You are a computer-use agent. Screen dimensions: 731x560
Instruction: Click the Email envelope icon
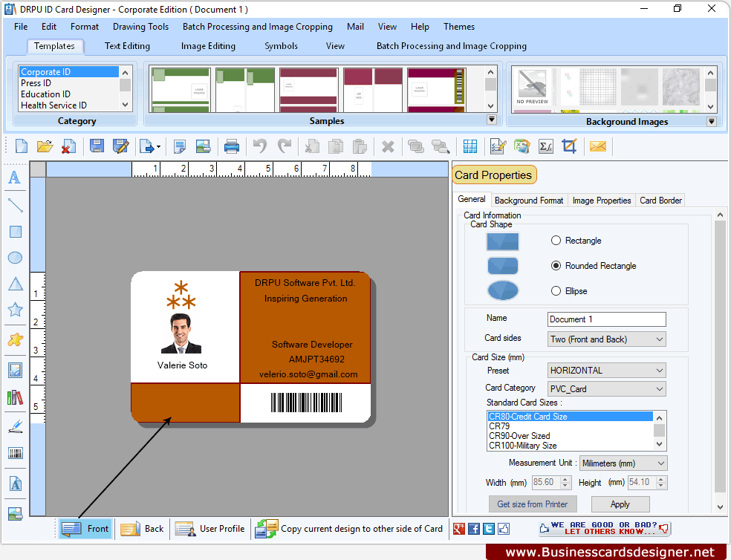coord(598,146)
